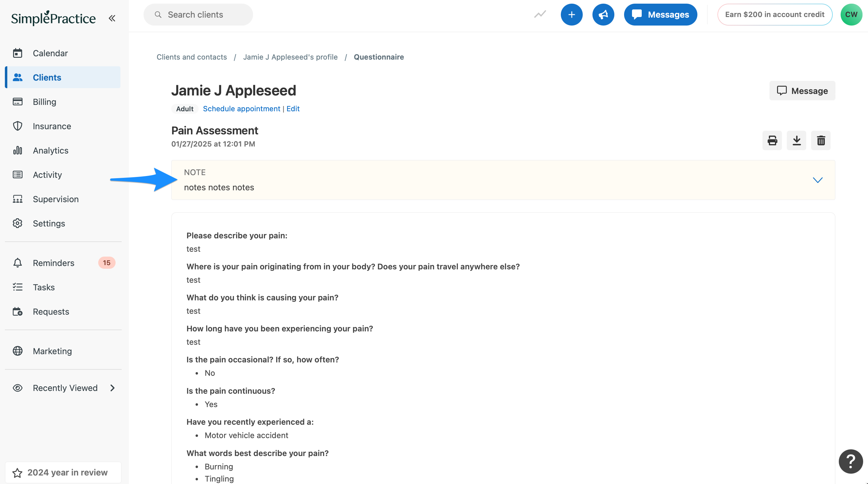Open Tasks in the sidebar
868x484 pixels.
[63, 287]
